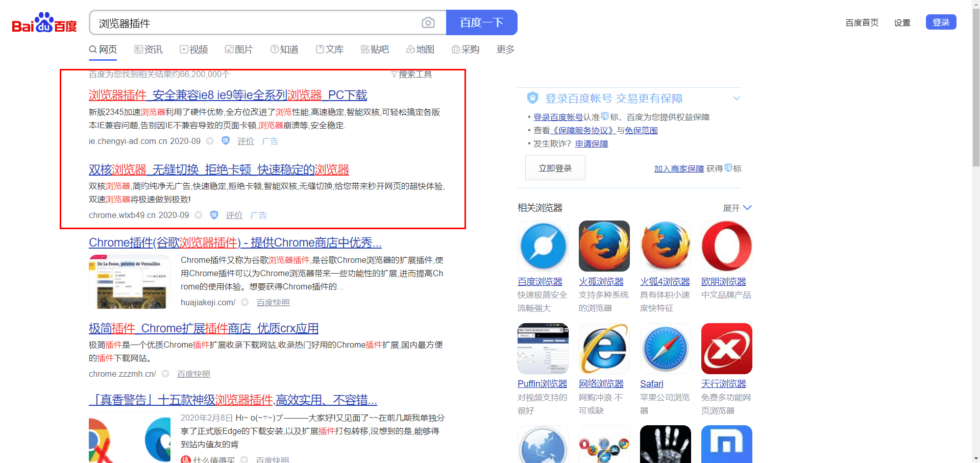Viewport: 980px width, 463px height.
Task: Click the Safari compass icon
Action: pyautogui.click(x=666, y=349)
